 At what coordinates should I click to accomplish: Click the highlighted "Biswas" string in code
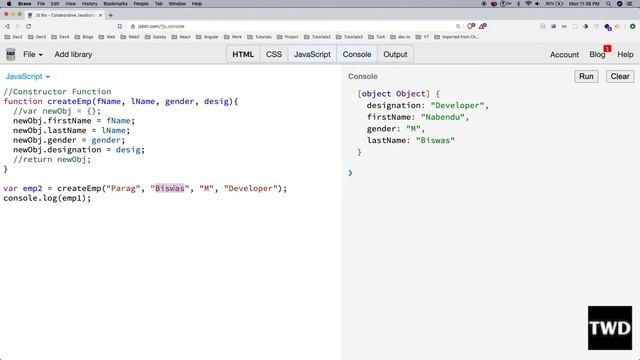click(x=170, y=189)
